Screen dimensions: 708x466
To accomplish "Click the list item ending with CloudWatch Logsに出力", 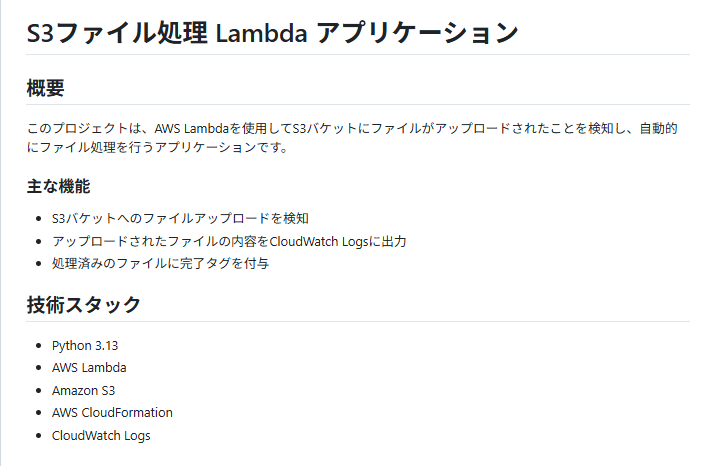I will click(229, 242).
